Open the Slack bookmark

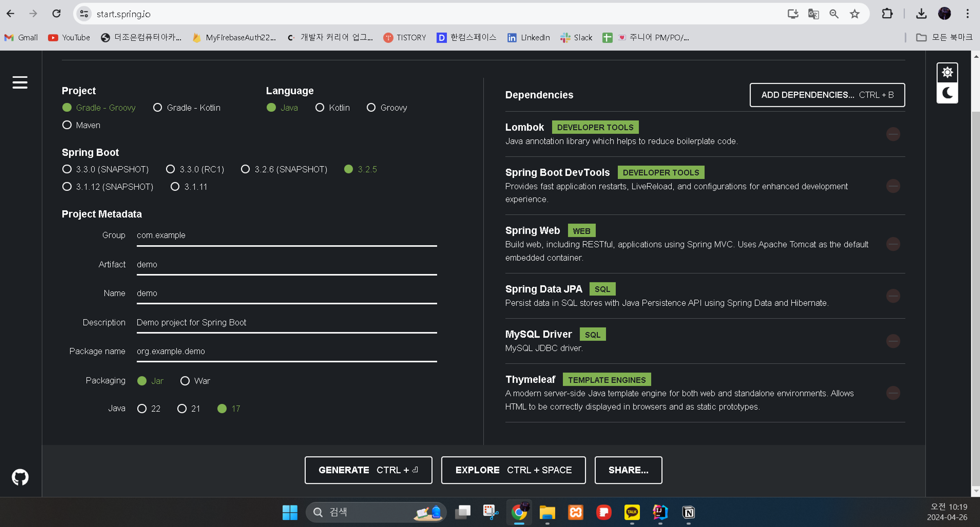pyautogui.click(x=576, y=37)
